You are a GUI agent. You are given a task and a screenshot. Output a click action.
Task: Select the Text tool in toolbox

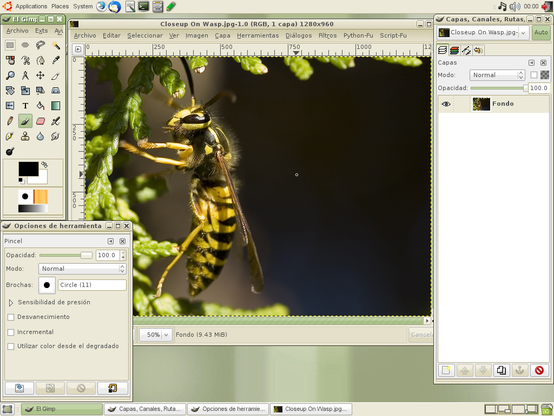25,106
